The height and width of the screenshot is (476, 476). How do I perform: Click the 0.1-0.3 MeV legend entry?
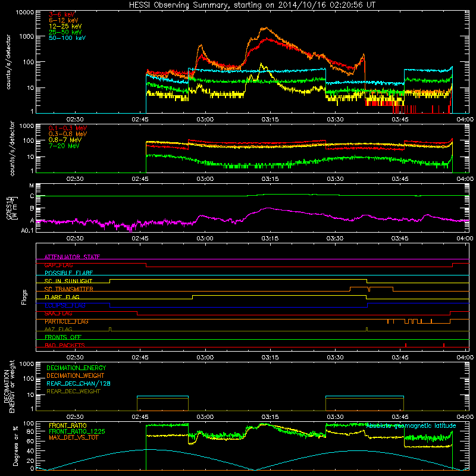68,128
